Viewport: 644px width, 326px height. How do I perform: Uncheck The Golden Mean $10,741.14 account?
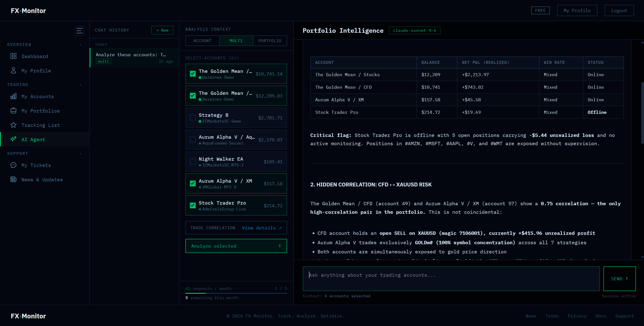point(193,74)
